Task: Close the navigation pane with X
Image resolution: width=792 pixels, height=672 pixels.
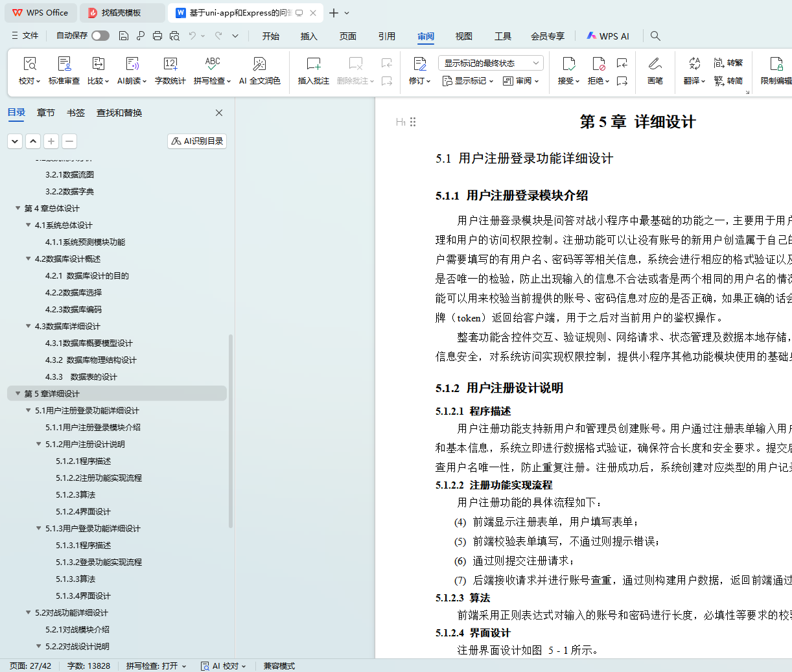Action: pos(219,113)
